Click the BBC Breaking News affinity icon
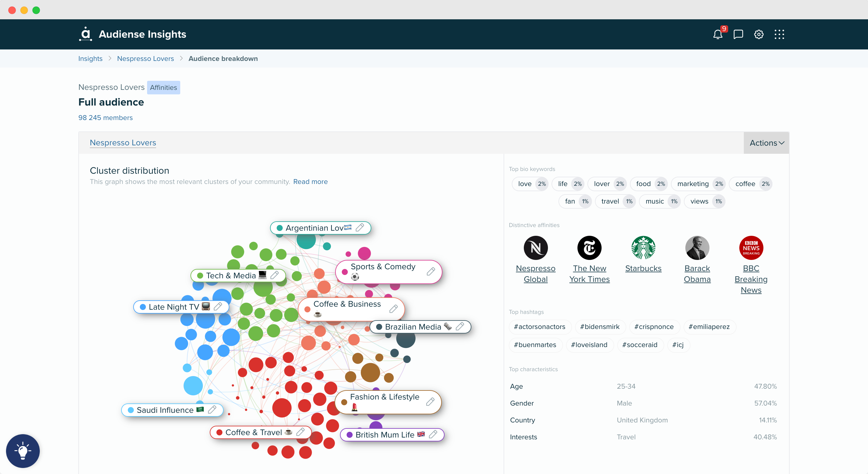Screen dimensions: 868x474 (x=751, y=248)
